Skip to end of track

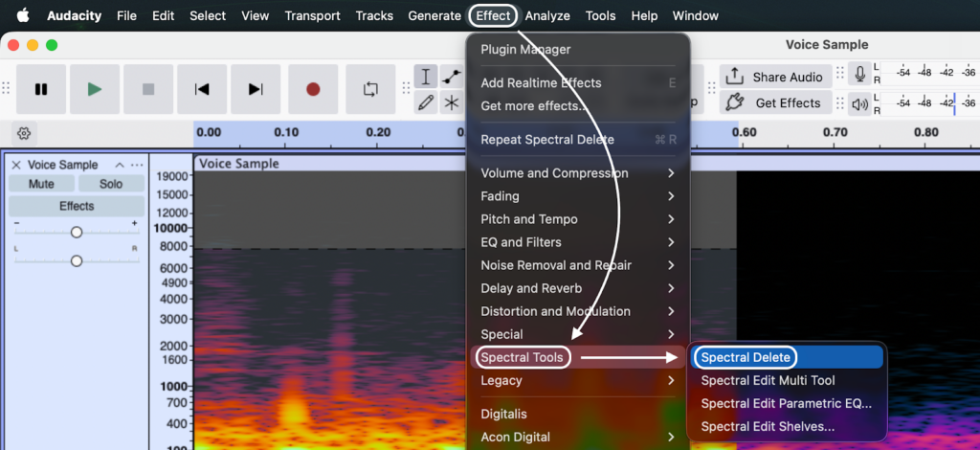coord(256,89)
